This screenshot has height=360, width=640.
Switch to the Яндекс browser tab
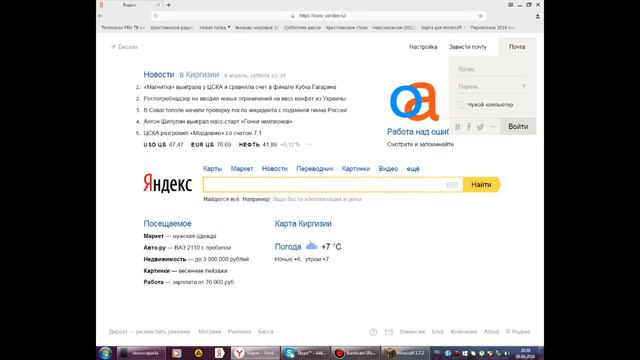(x=130, y=5)
